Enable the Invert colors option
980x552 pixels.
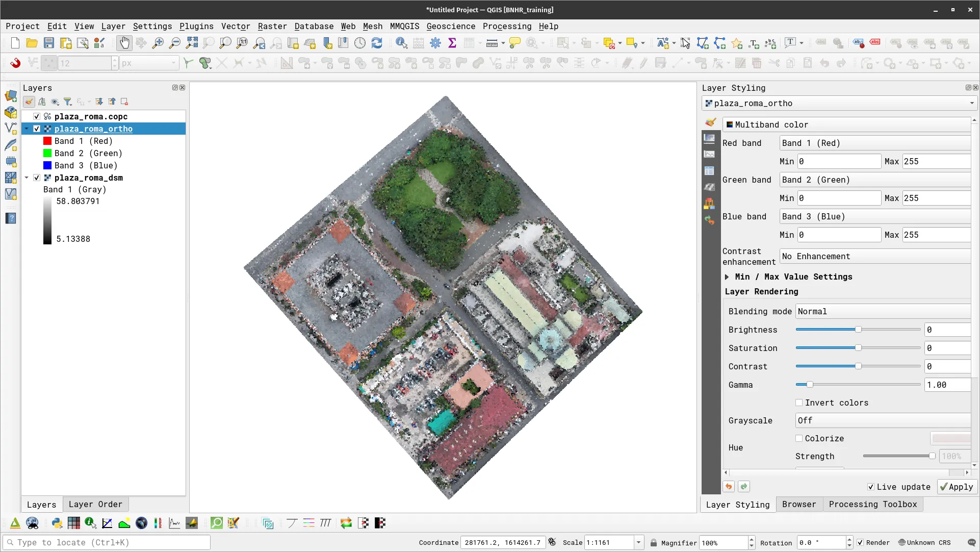[x=799, y=403]
